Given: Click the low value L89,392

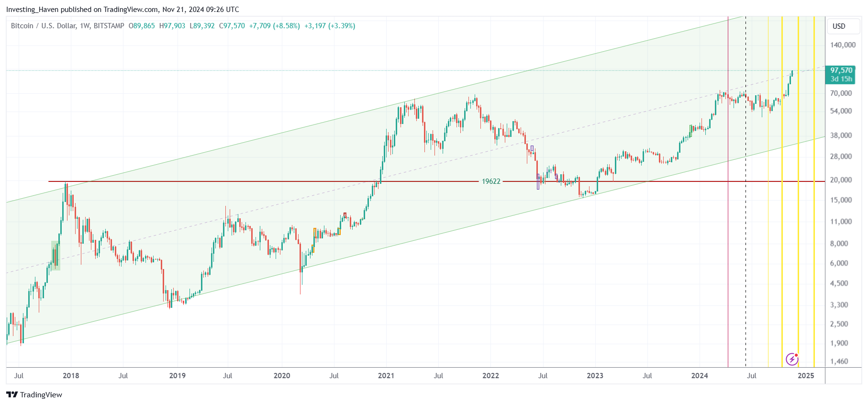Looking at the screenshot, I should tap(202, 26).
